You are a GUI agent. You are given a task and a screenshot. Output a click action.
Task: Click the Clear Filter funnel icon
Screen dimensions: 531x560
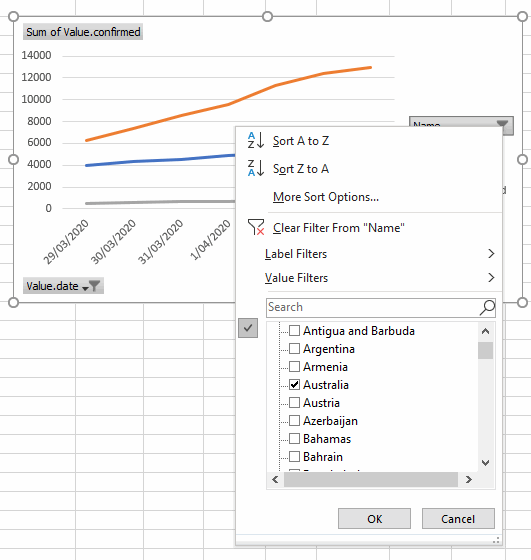pyautogui.click(x=256, y=227)
